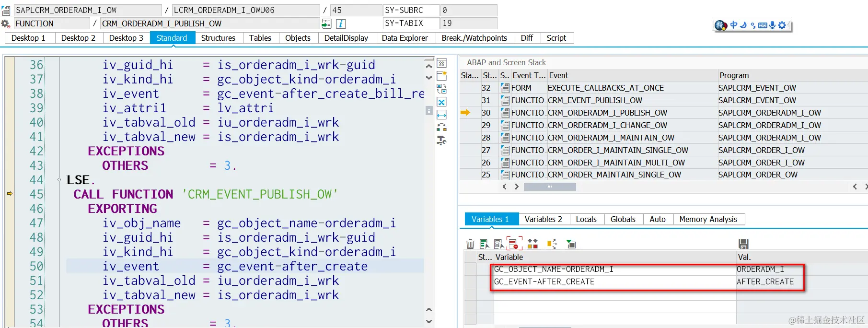Click the yellow square with arrows icon
Image resolution: width=868 pixels, height=328 pixels.
(552, 244)
